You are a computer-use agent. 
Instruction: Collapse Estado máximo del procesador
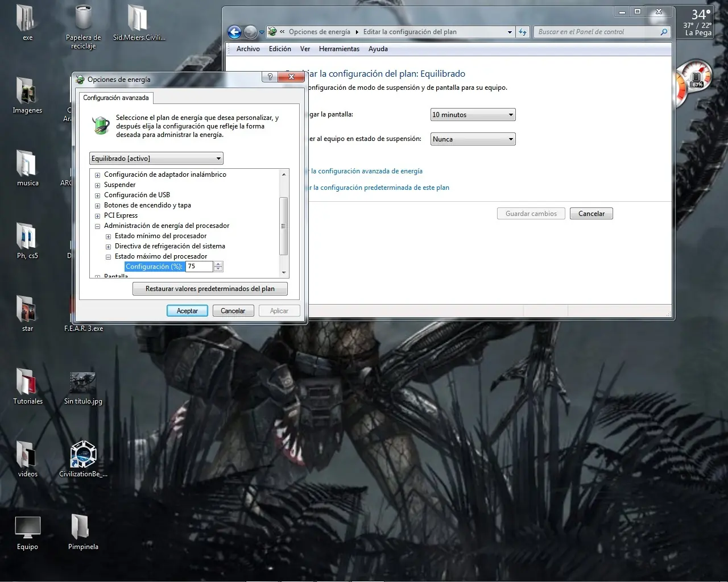(108, 257)
